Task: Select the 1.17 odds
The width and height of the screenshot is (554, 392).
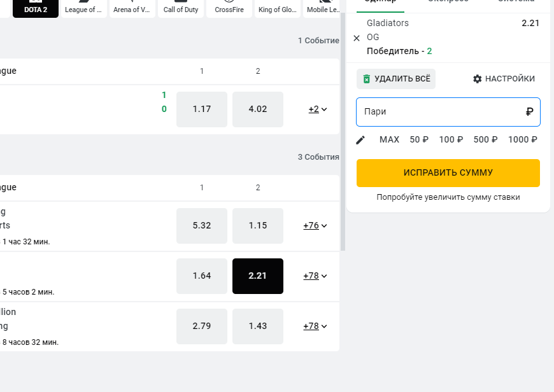Action: click(x=202, y=109)
